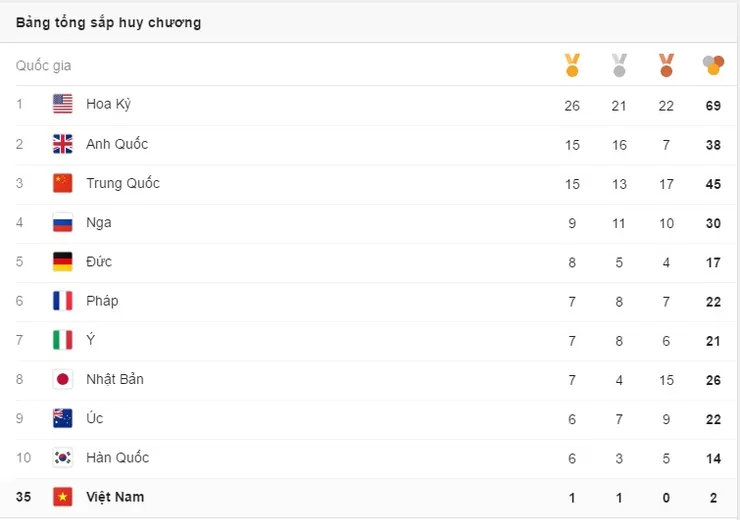
Task: Click the United Kingdom flag icon
Action: coord(63,144)
